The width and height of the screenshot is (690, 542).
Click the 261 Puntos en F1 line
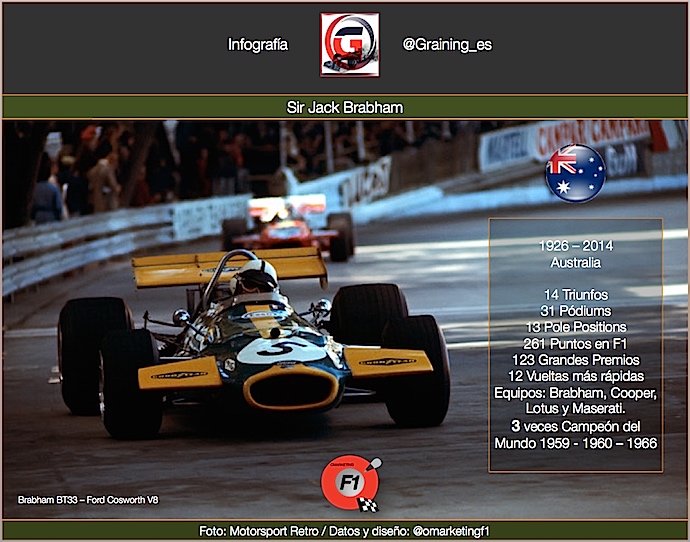click(575, 342)
